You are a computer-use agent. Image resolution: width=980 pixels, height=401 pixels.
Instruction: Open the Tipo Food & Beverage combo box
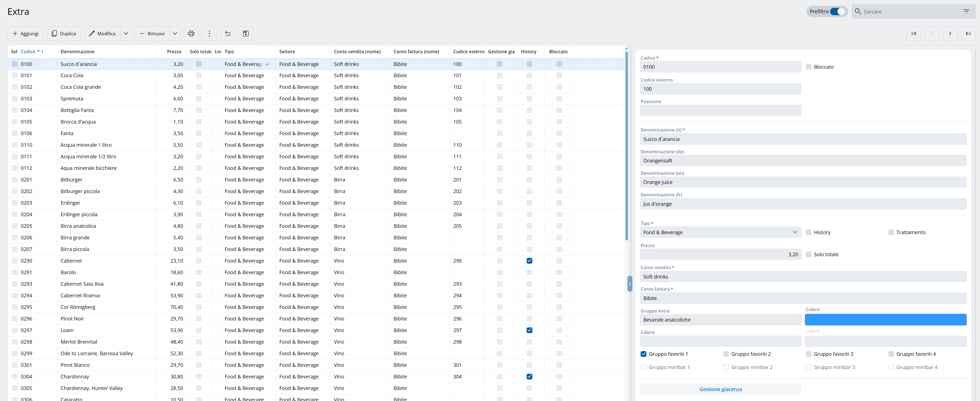click(720, 232)
